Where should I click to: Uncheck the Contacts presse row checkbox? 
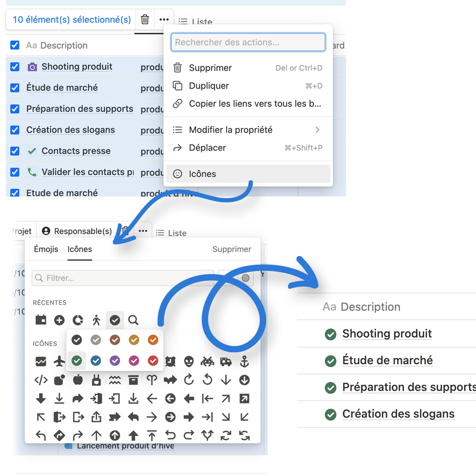point(15,151)
